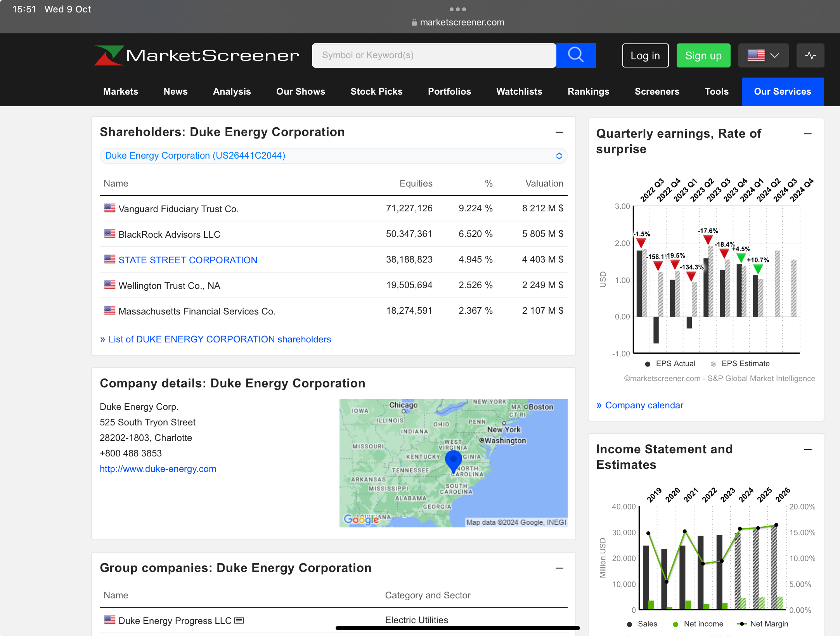The height and width of the screenshot is (636, 840).
Task: Click the note icon after Duke Energy Progress
Action: click(x=239, y=620)
